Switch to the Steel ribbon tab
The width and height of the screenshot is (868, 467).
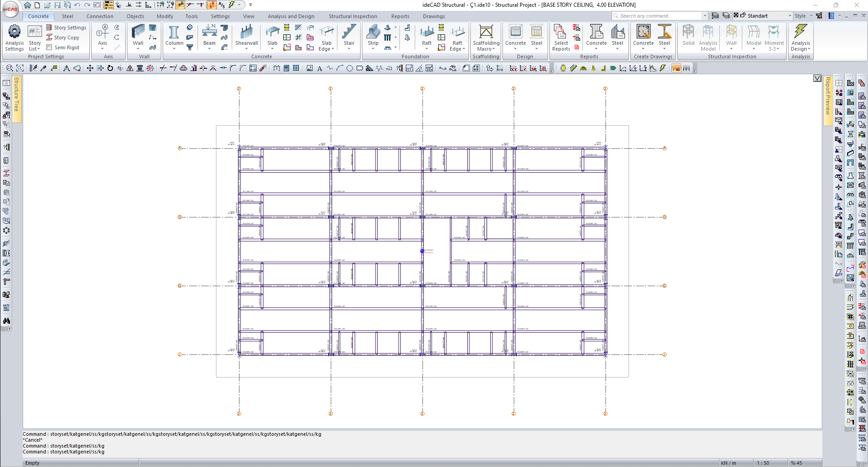tap(67, 16)
